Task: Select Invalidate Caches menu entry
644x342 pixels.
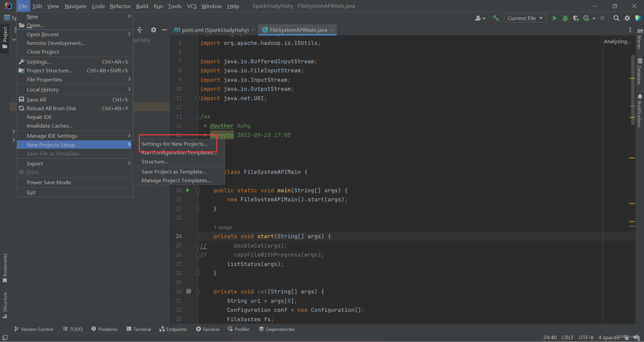Action: tap(75, 126)
